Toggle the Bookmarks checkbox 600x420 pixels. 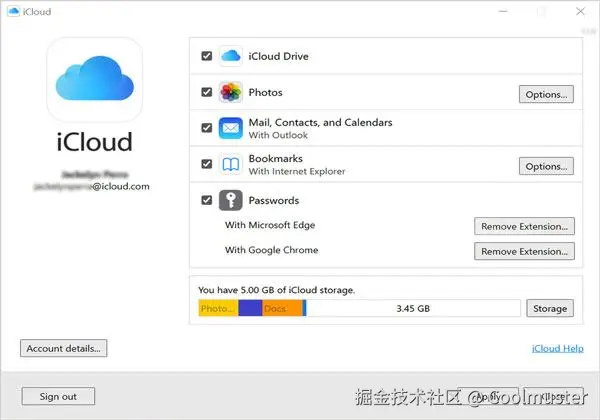pos(207,164)
